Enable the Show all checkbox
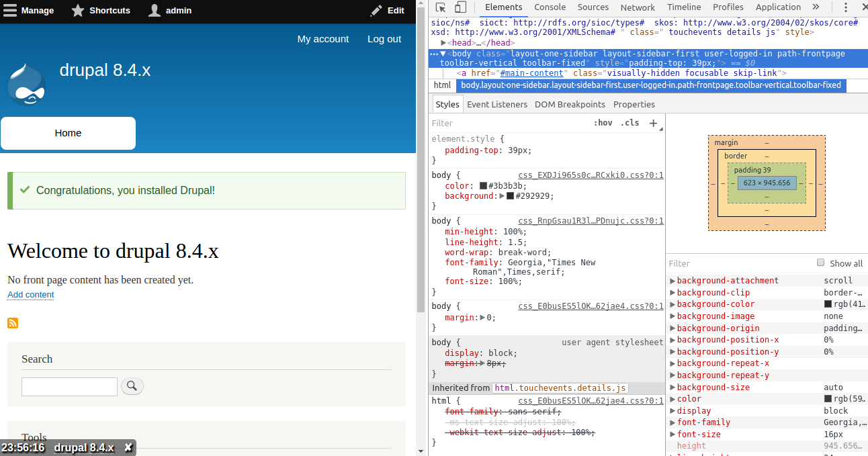Screen dimensions: 868x456 tap(820, 263)
